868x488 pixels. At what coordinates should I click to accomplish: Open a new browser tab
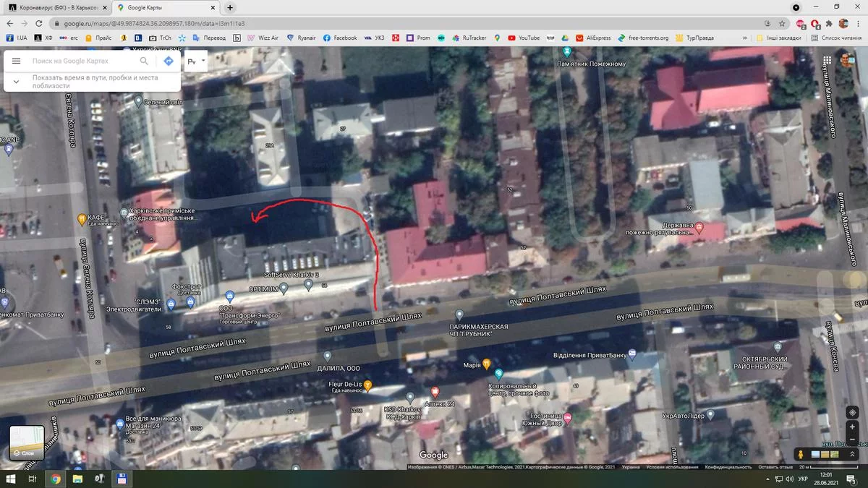click(x=230, y=8)
